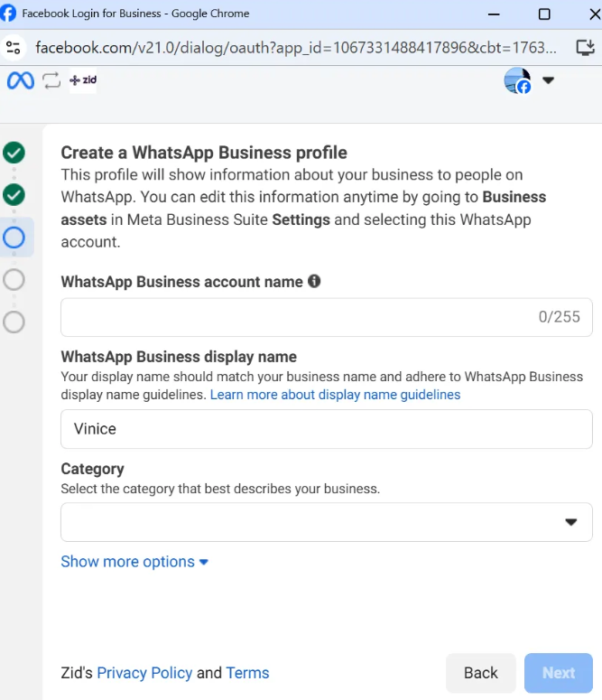This screenshot has height=700, width=602.
Task: Click the Meta logo in header
Action: pos(20,80)
